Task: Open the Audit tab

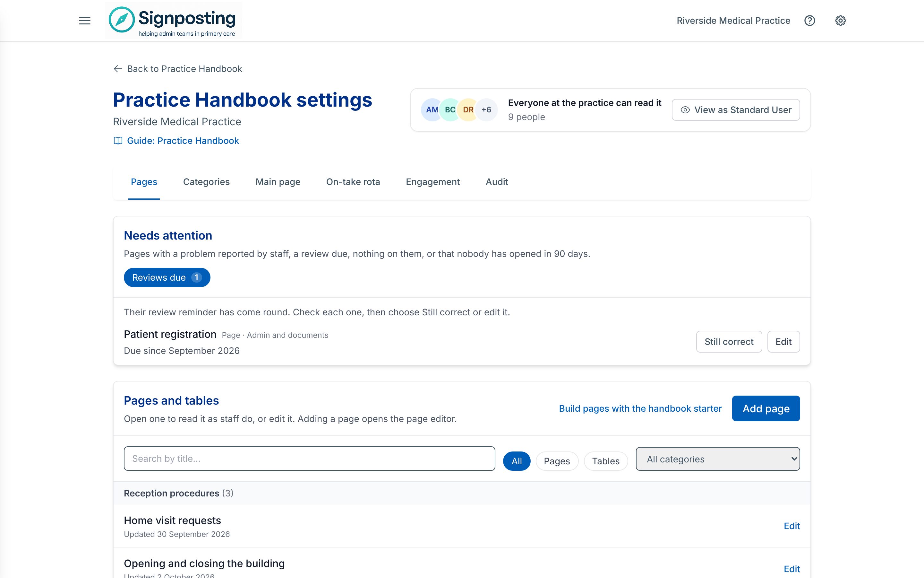Action: (497, 182)
